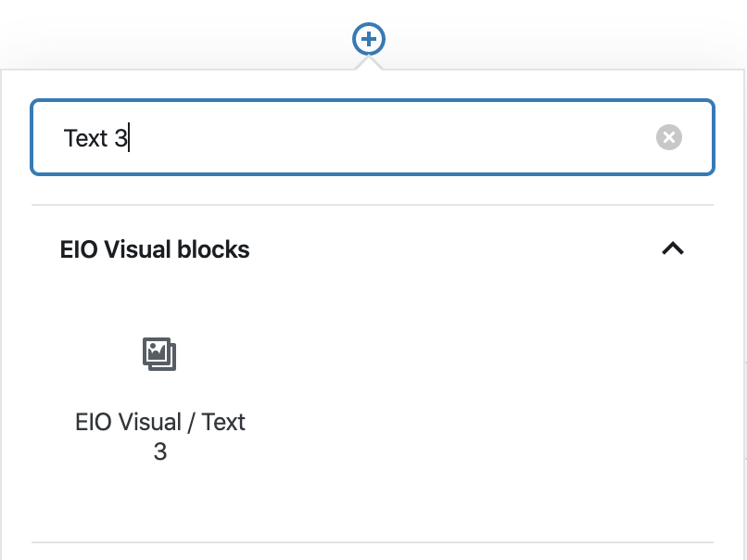Click the word "Text" inside the search box

pos(86,138)
